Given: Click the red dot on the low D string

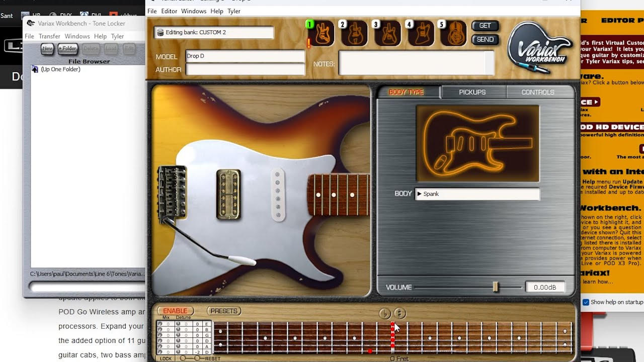Looking at the screenshot, I should tap(370, 351).
